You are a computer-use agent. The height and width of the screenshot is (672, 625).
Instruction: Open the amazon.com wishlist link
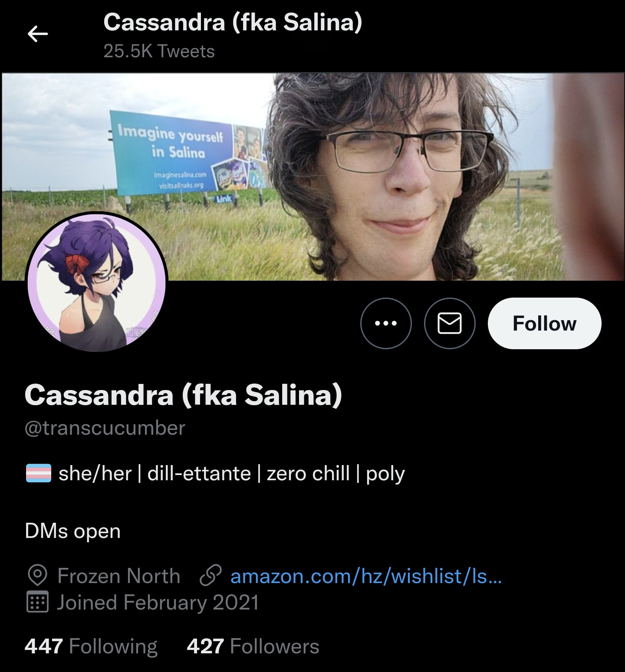366,576
